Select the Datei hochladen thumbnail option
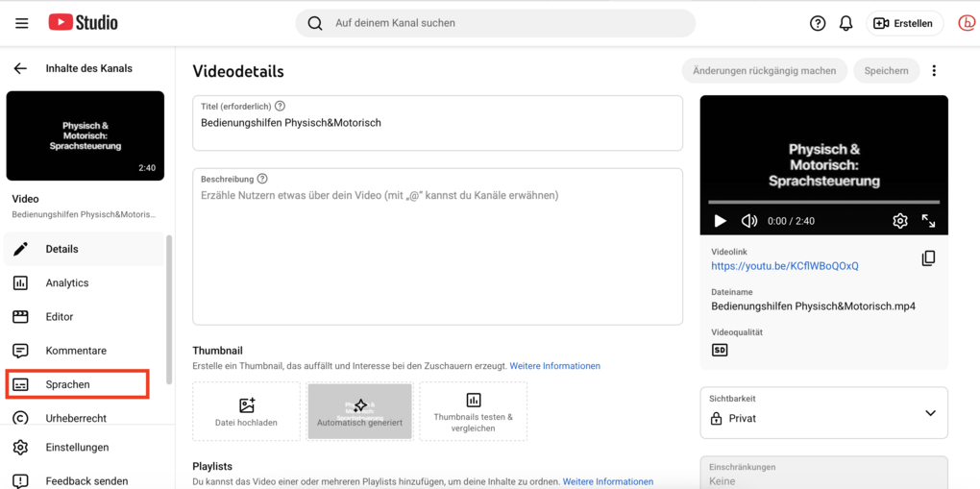Image resolution: width=980 pixels, height=489 pixels. 246,411
